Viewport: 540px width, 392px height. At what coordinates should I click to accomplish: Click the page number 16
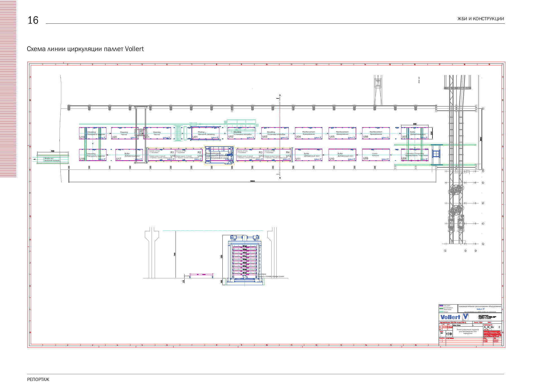click(33, 20)
